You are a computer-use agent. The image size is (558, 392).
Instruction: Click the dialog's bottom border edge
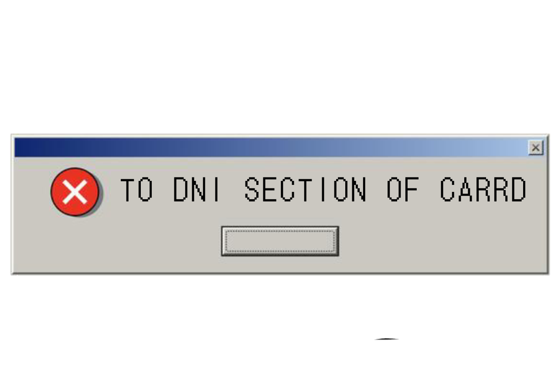(279, 273)
